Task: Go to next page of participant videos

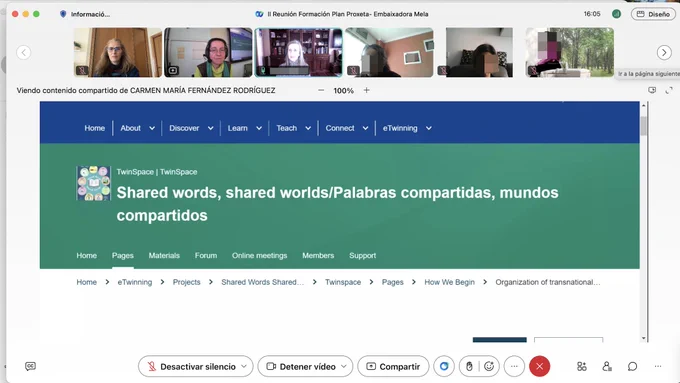Action: (664, 52)
